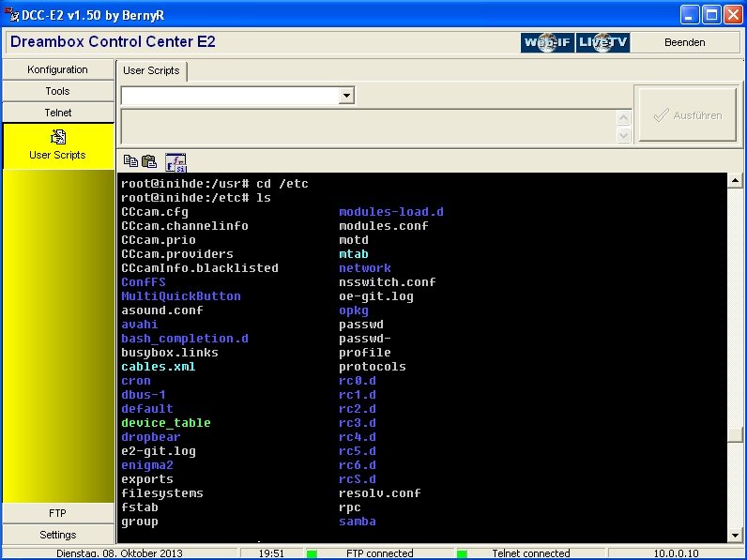Screen dimensions: 747x560
Task: Click asound.conf in the listing
Action: pyautogui.click(x=162, y=310)
